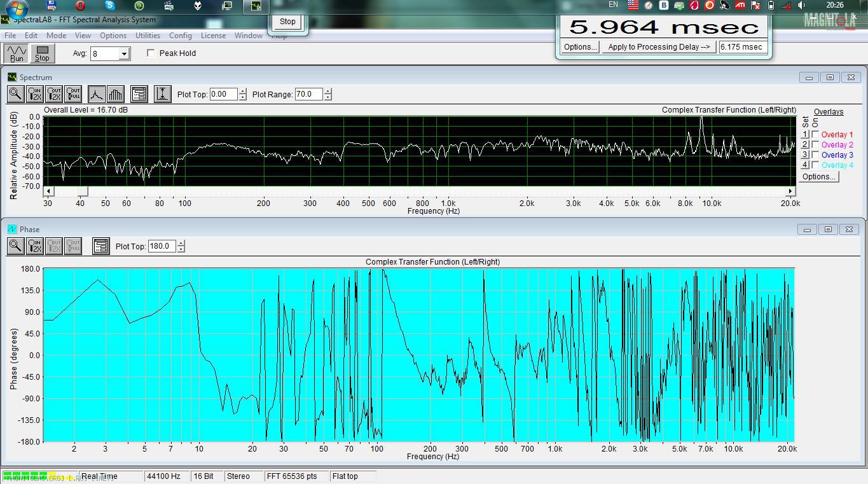Click the Spectrum vertical autoscale icon
868x484 pixels.
(163, 95)
